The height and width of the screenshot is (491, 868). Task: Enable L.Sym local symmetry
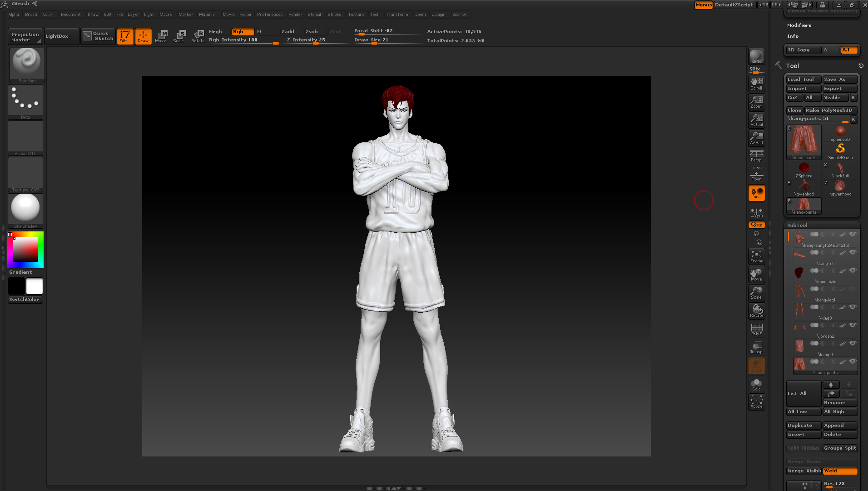[x=756, y=212]
